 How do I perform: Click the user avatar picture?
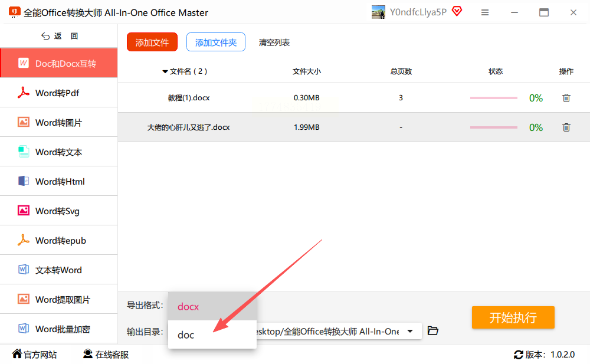click(x=378, y=12)
